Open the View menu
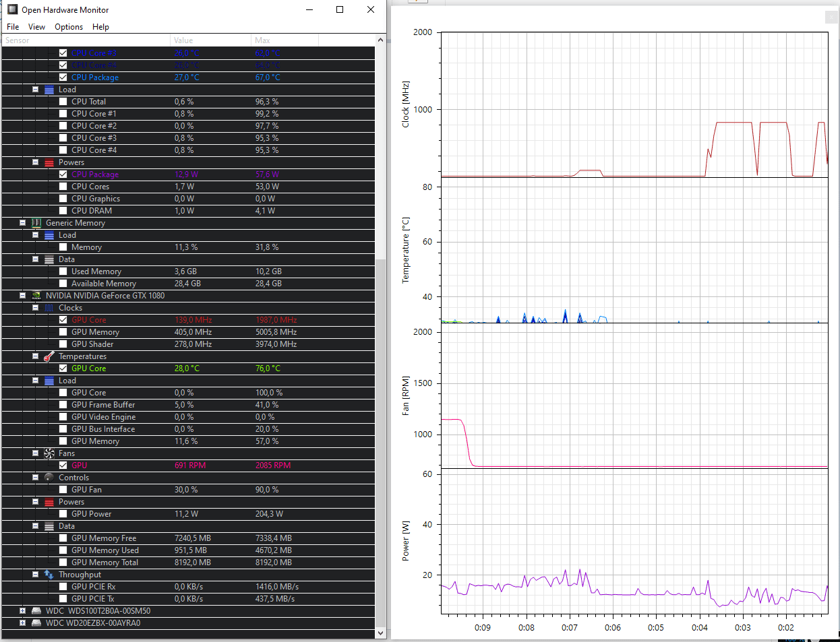The height and width of the screenshot is (642, 840). (x=36, y=27)
